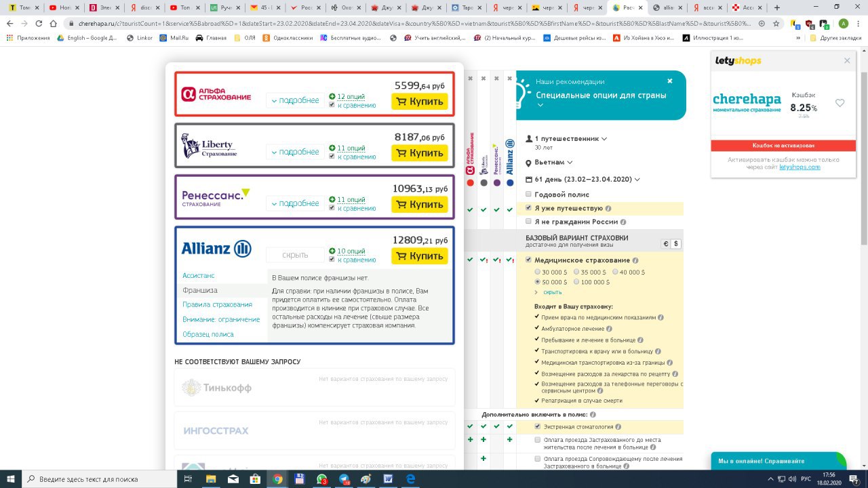
Task: Expand 'подробнее' for Alfa Strakhovanie
Action: [x=295, y=100]
